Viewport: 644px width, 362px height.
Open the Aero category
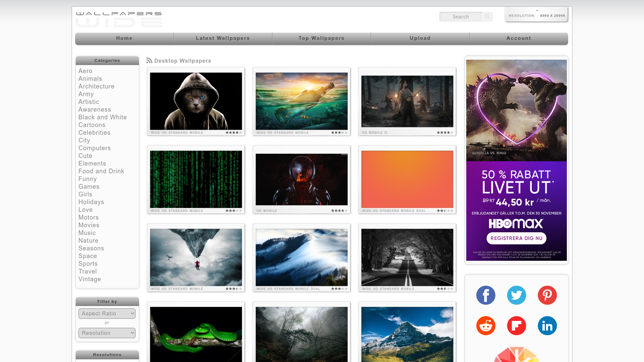pyautogui.click(x=86, y=71)
